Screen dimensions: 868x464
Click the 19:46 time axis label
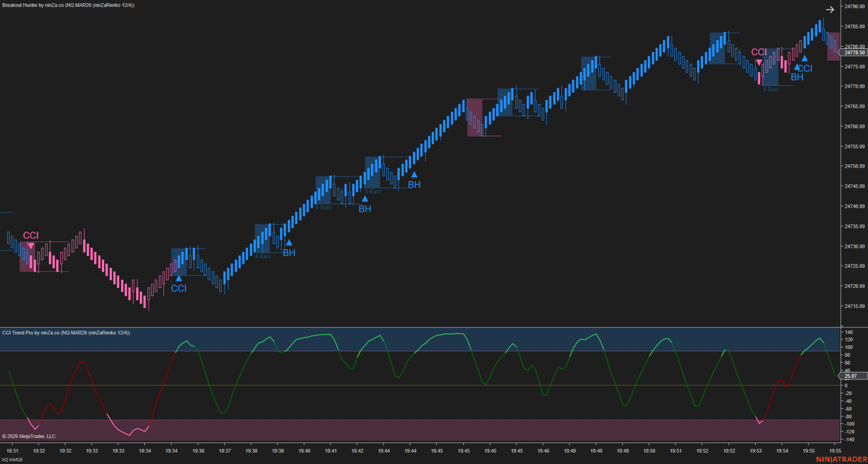click(x=543, y=451)
